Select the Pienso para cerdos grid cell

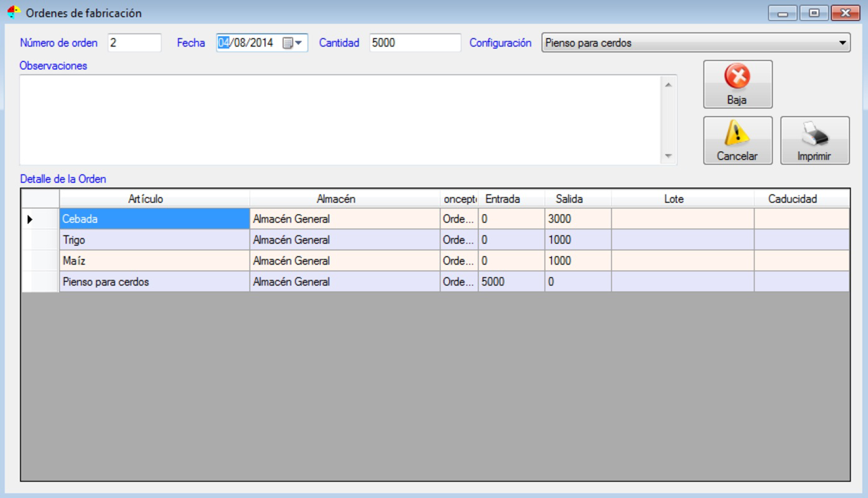(x=154, y=282)
